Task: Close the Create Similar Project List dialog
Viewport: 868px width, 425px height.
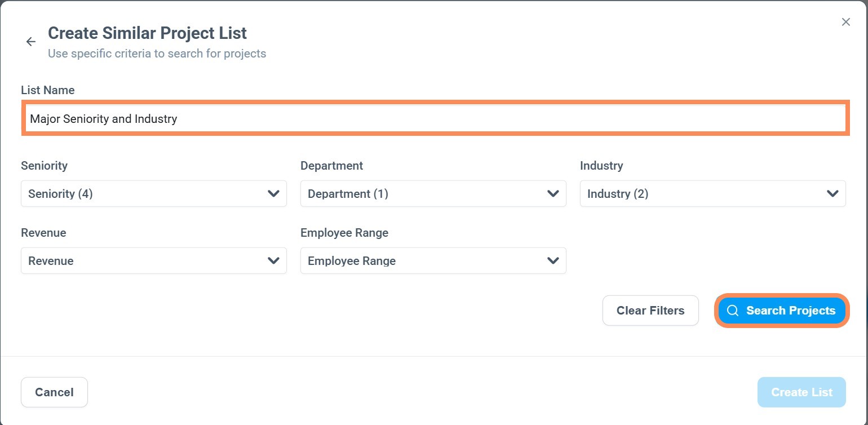Action: pyautogui.click(x=845, y=22)
